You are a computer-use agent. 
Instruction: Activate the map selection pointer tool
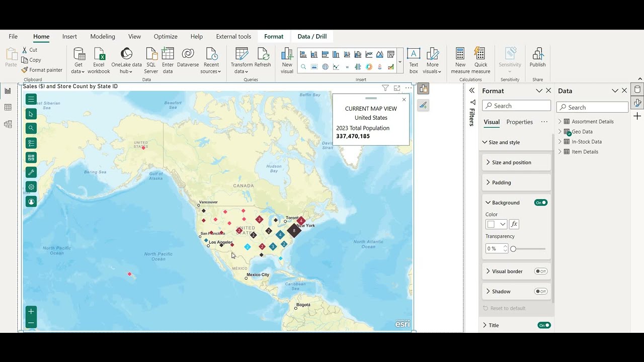(31, 114)
